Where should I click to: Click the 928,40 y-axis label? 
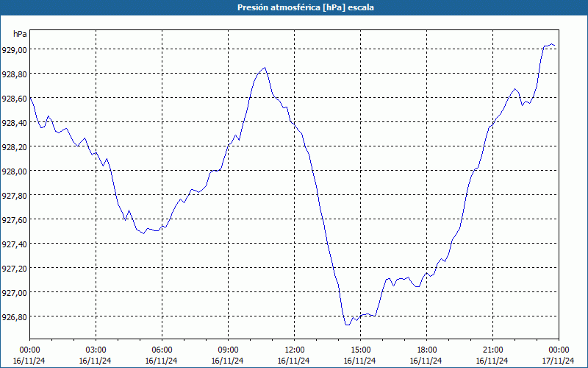click(x=15, y=123)
